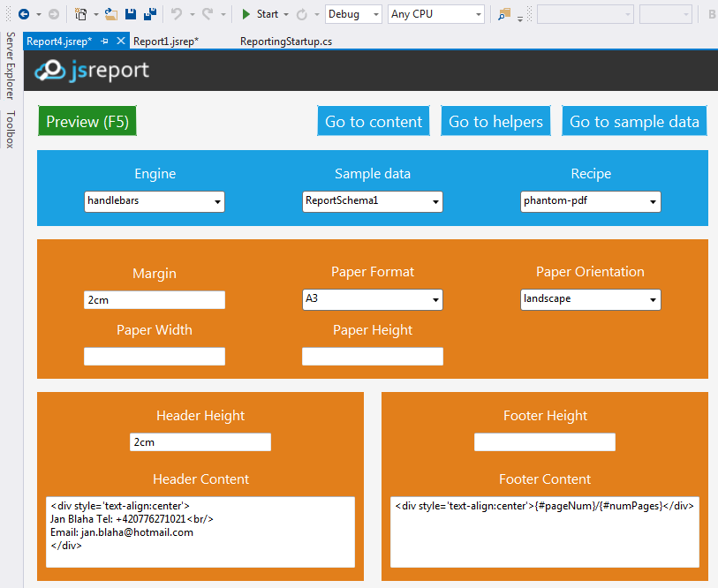718x588 pixels.
Task: Open the Toolbox side panel
Action: (x=10, y=129)
